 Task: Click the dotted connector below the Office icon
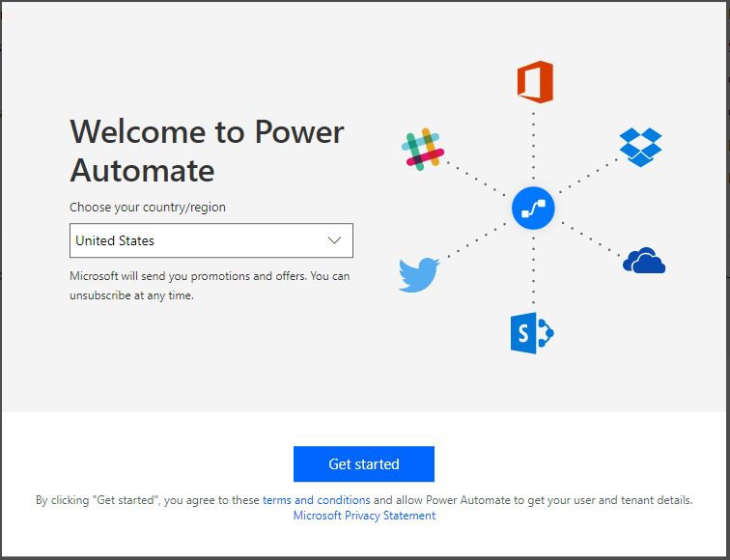pyautogui.click(x=533, y=145)
